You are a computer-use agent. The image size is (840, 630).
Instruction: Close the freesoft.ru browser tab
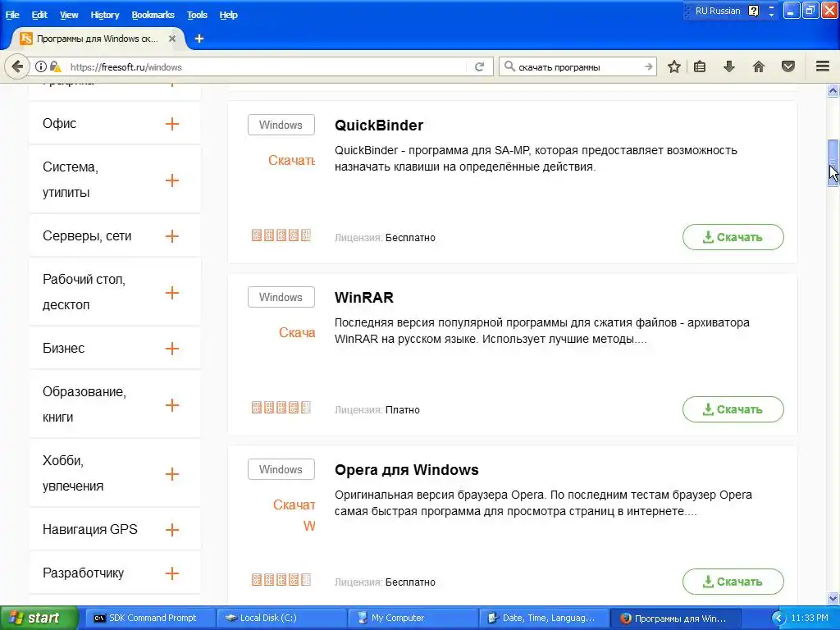pos(172,39)
